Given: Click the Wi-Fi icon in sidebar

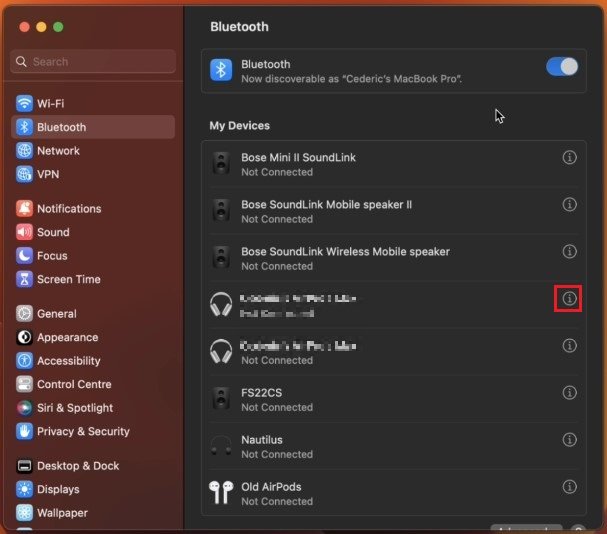Looking at the screenshot, I should (25, 103).
